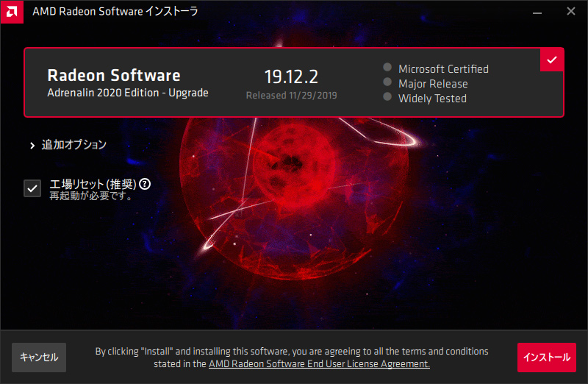The image size is (588, 384).
Task: Click the キャンセル button
Action: pyautogui.click(x=39, y=358)
